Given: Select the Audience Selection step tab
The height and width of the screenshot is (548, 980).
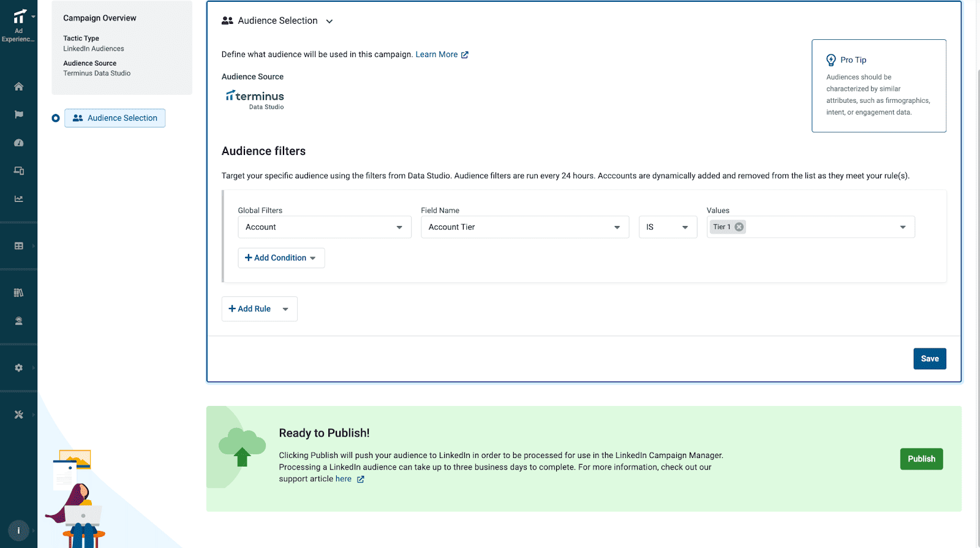Looking at the screenshot, I should coord(115,118).
